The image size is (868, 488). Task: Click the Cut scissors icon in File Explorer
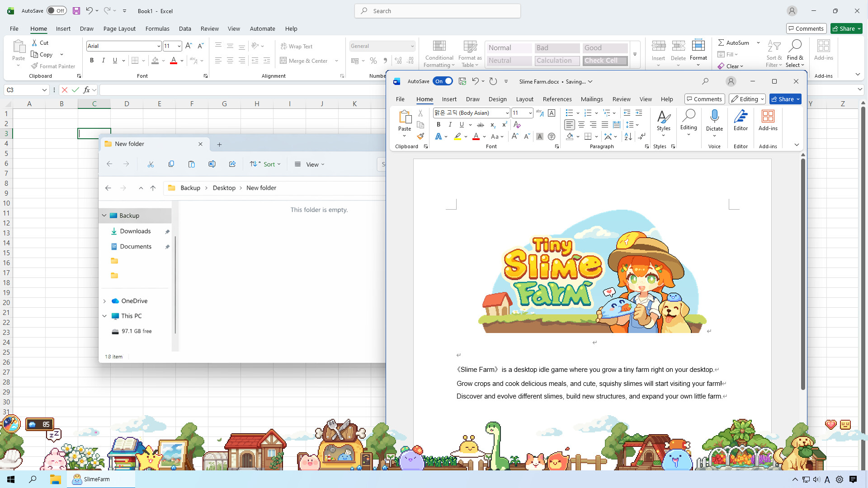pos(151,164)
